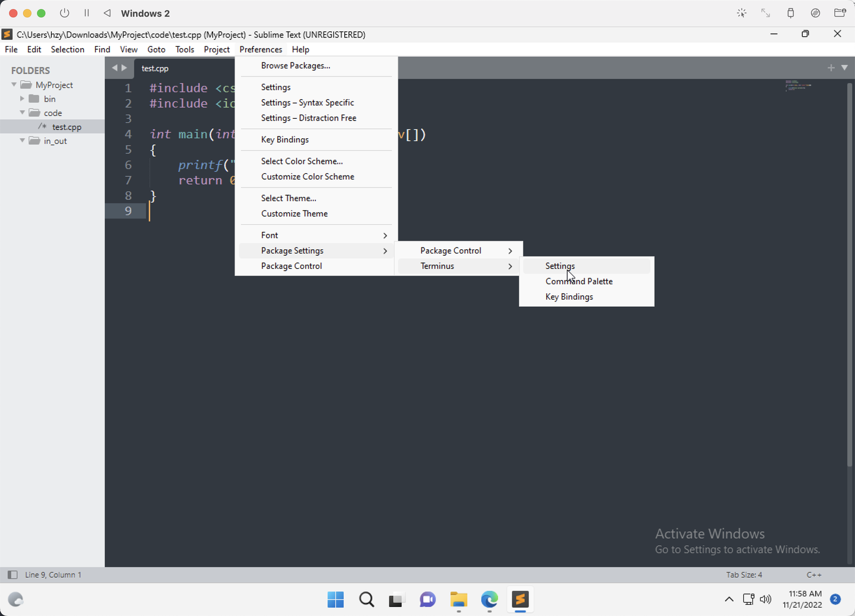Click the C++ syntax selector in status bar

point(814,574)
